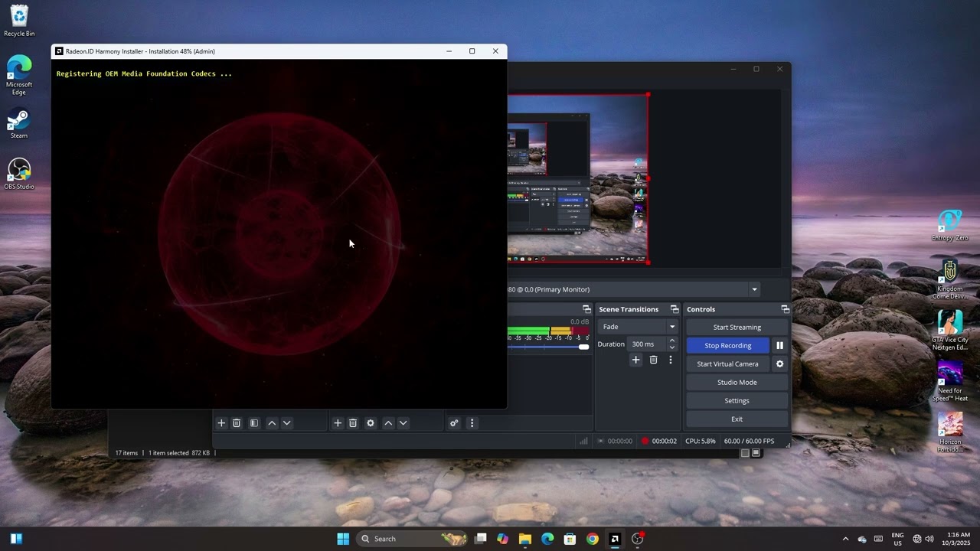Undock the audio mixer panel
This screenshot has width=980, height=551.
[x=586, y=309]
